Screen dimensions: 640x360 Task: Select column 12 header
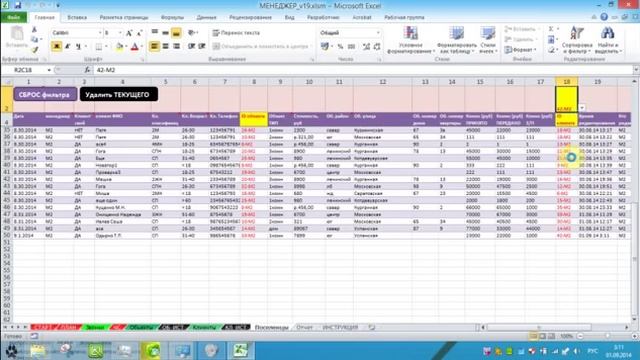tap(382, 82)
